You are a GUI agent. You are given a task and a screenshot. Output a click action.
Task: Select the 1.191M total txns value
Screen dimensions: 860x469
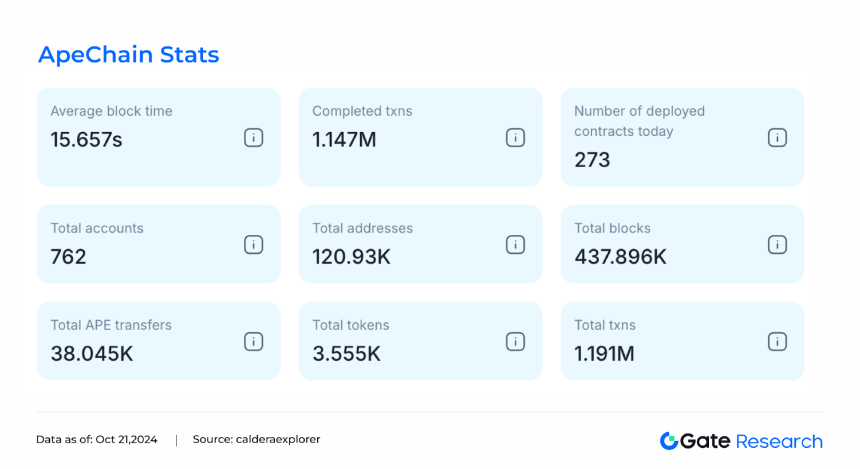(604, 354)
